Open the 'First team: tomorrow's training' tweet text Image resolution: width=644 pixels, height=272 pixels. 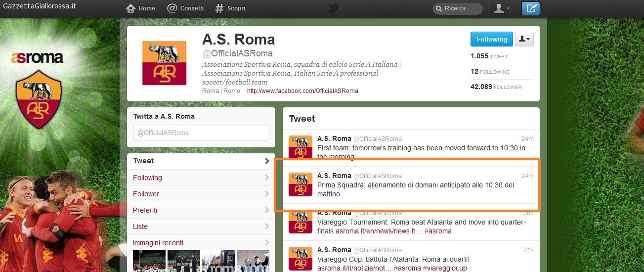(x=421, y=152)
